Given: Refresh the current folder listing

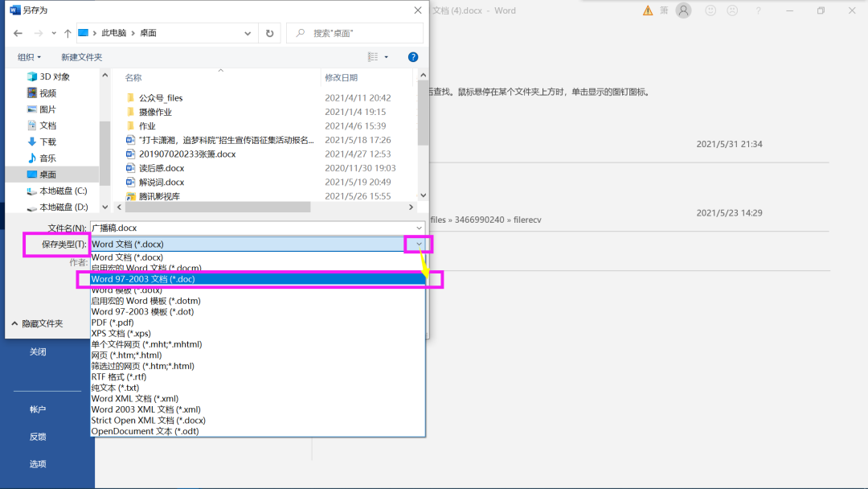Looking at the screenshot, I should coord(270,33).
